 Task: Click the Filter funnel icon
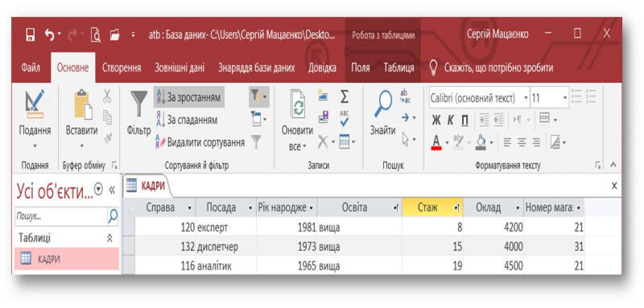pos(138,105)
